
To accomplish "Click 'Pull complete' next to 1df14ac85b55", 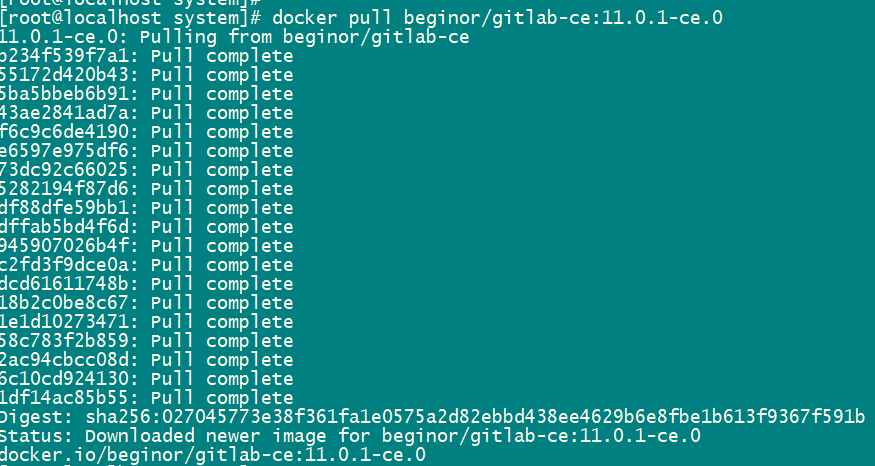I will click(x=222, y=398).
